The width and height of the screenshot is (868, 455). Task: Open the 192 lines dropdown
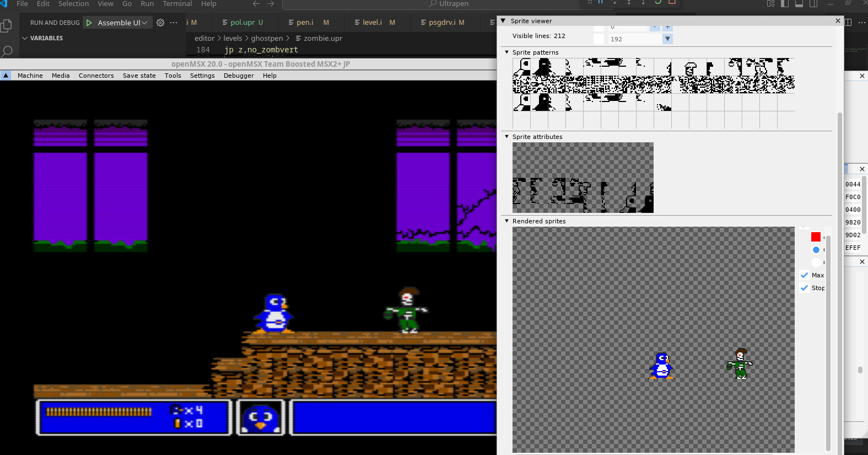[x=667, y=39]
